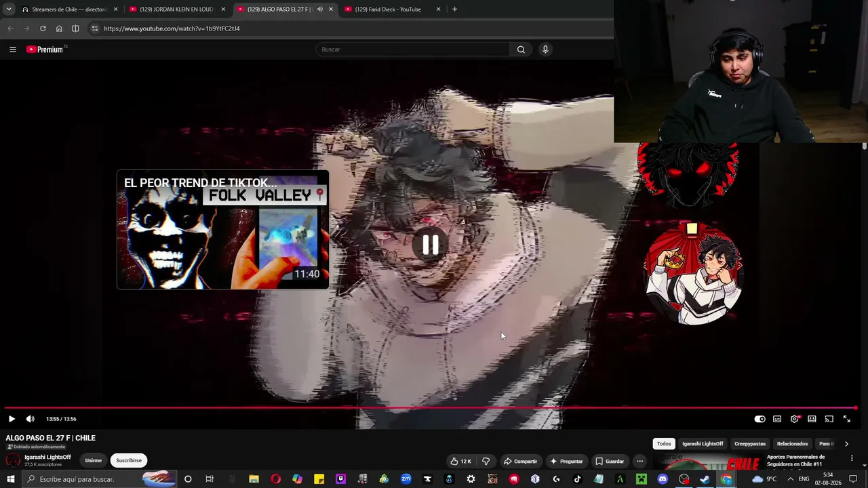Share the video with Compartir
868x488 pixels.
520,462
